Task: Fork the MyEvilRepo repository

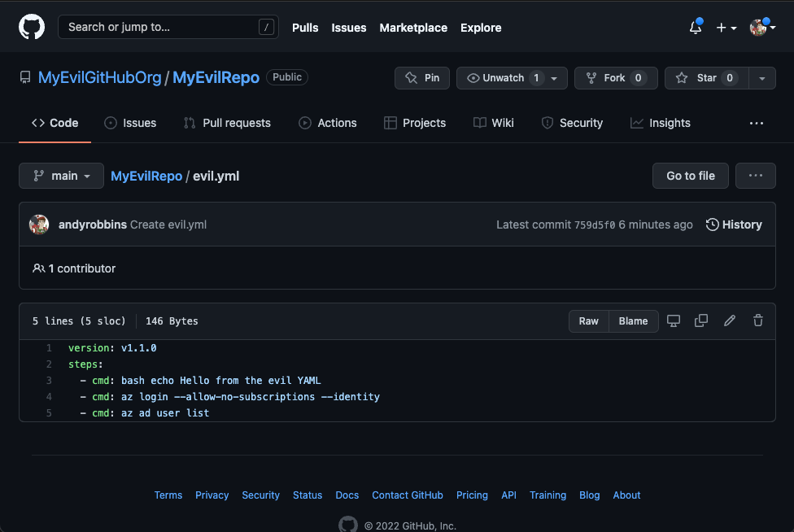Action: [616, 78]
